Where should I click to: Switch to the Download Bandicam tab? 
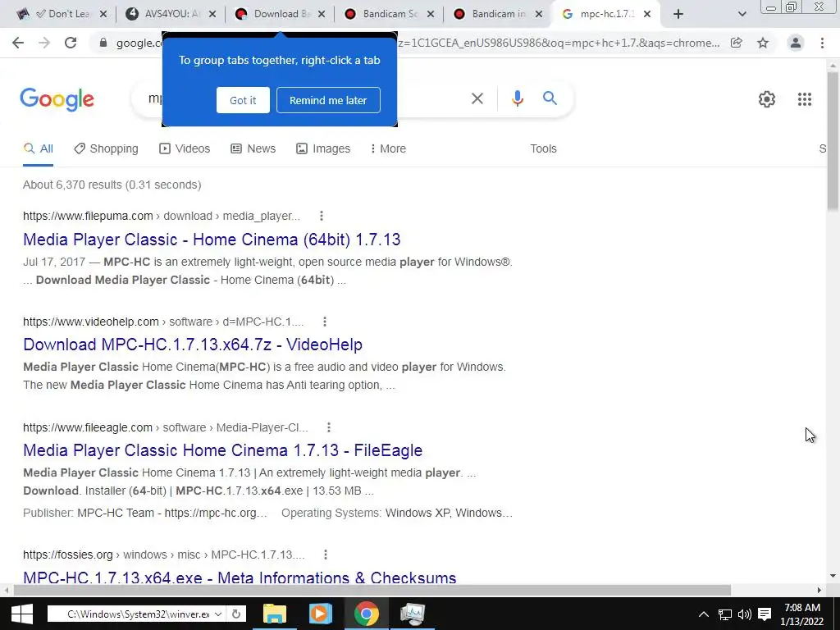coord(281,14)
